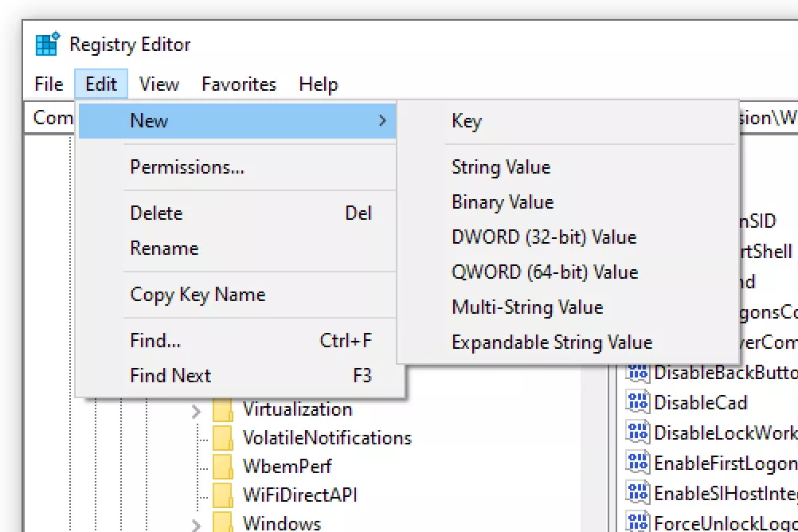Close the open Edit menu

[101, 84]
